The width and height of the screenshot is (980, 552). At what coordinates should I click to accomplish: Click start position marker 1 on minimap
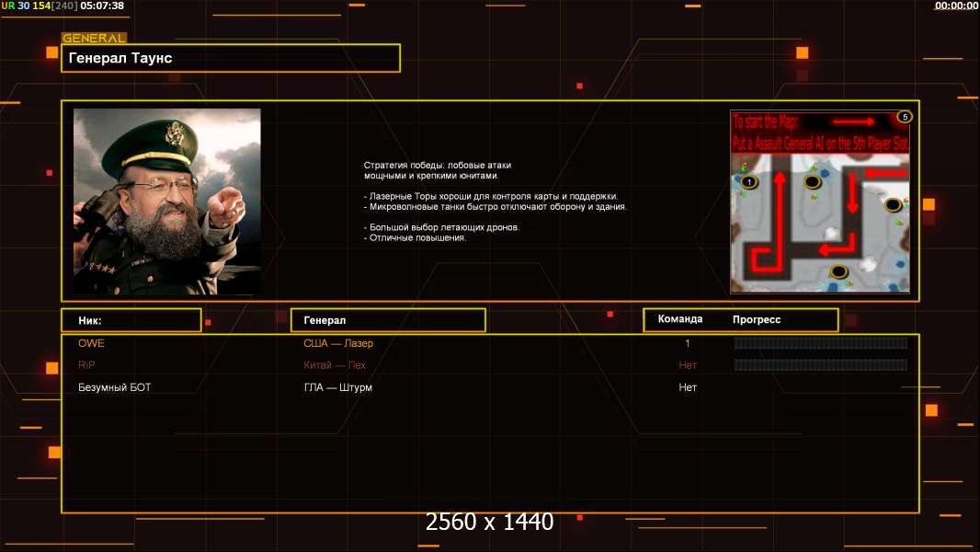[748, 182]
